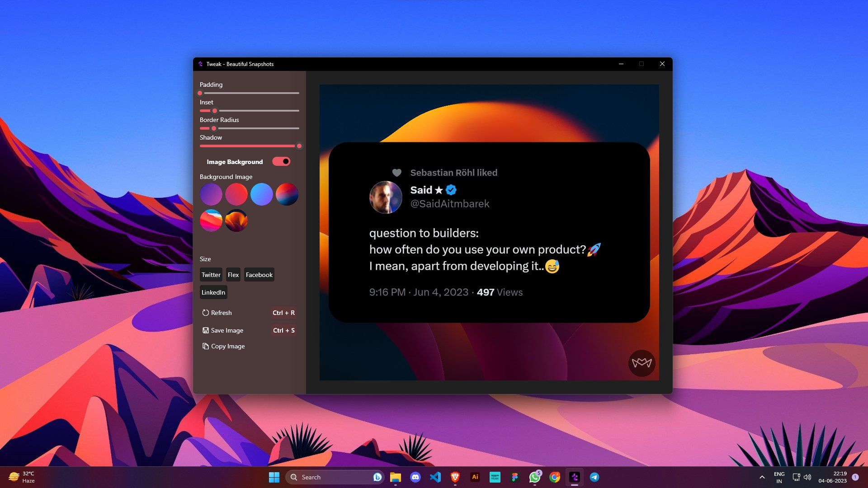Launch Adobe Illustrator from the taskbar
The width and height of the screenshot is (868, 488).
tap(475, 477)
